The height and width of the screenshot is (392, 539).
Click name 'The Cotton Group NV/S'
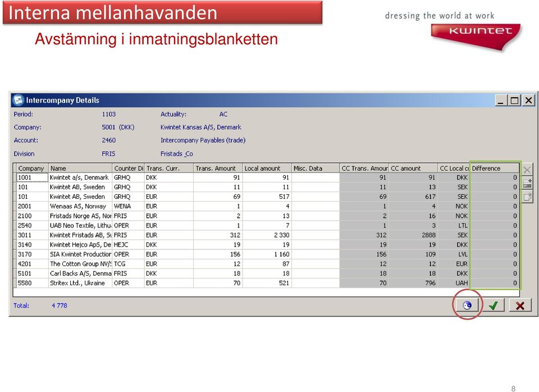[80, 264]
